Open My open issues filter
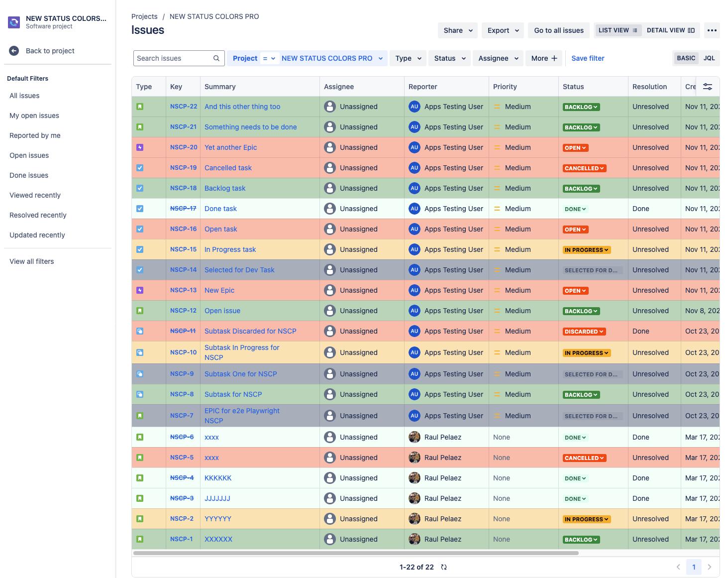 point(34,116)
